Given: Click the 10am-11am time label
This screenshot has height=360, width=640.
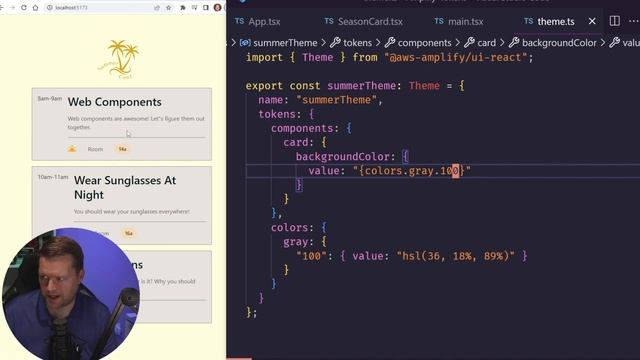Looking at the screenshot, I should 53,177.
